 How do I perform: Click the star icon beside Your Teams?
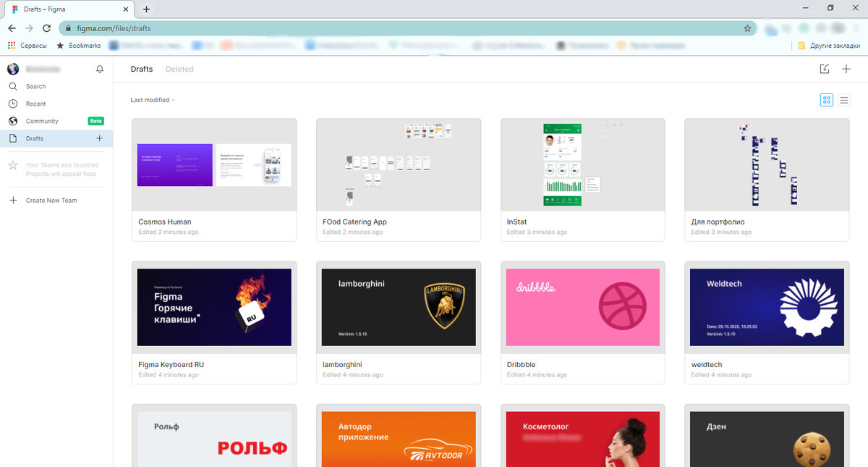12,166
